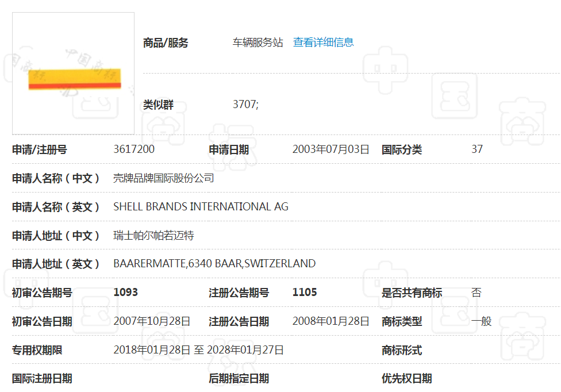Click preliminary announcement issue number 1093
This screenshot has height=392, width=561.
(x=126, y=292)
